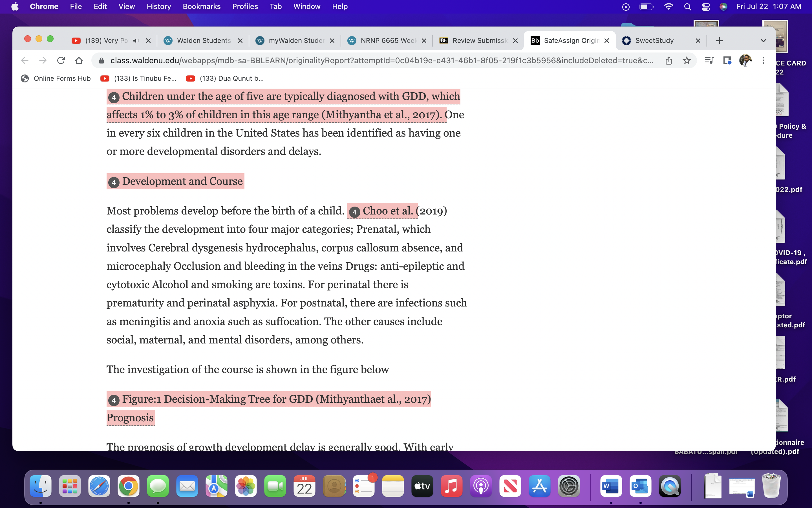Open the media control queue icon

709,60
